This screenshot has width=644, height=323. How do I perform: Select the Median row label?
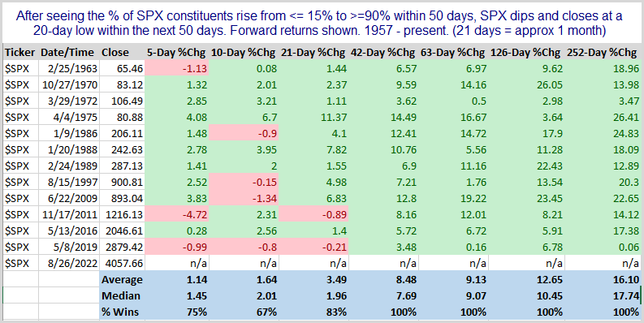click(x=121, y=296)
